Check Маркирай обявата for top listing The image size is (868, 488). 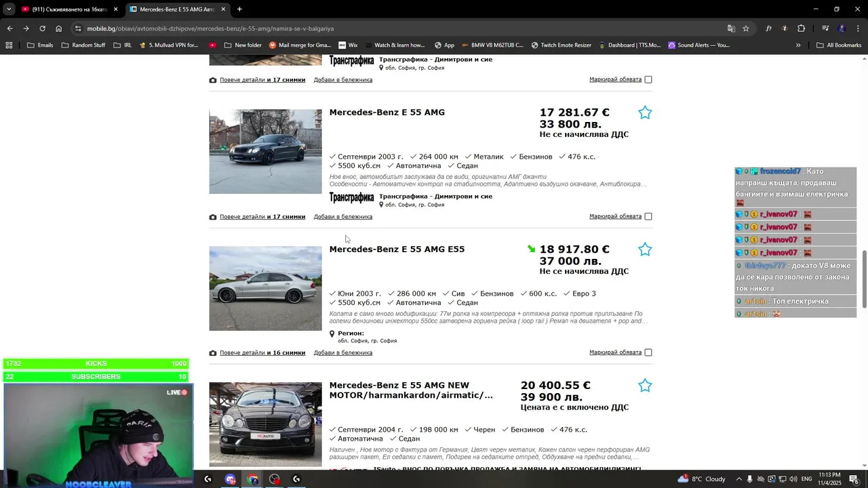coord(648,79)
